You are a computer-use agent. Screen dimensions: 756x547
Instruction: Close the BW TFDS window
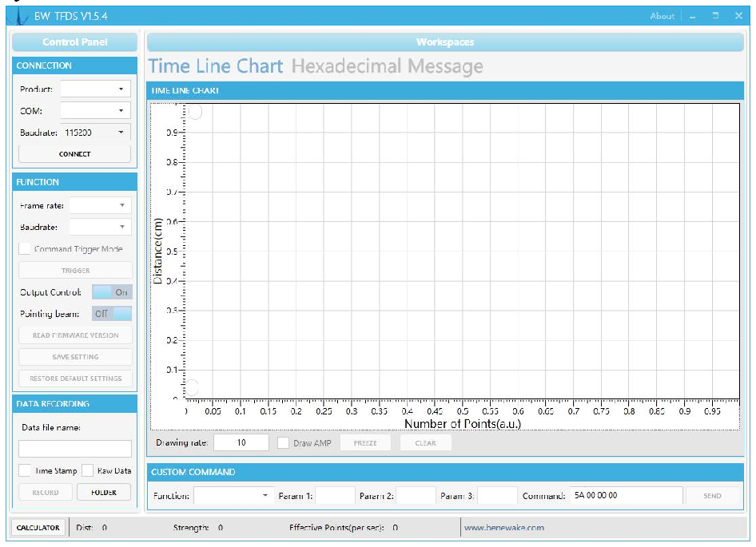pyautogui.click(x=738, y=16)
